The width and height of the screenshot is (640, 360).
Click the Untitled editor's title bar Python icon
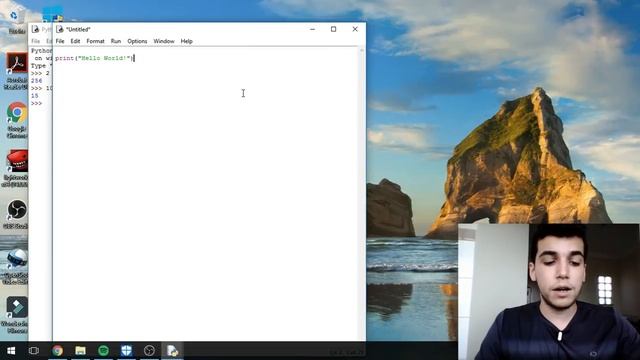[x=60, y=29]
